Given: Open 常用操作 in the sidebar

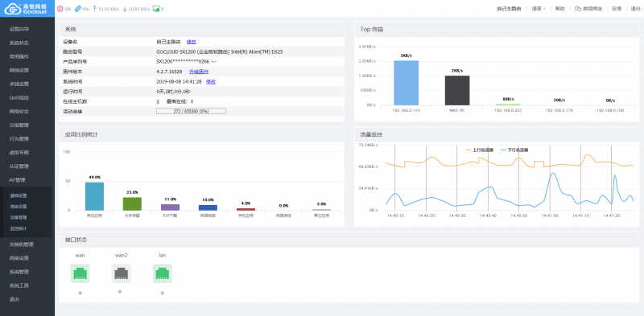Looking at the screenshot, I should [x=19, y=56].
